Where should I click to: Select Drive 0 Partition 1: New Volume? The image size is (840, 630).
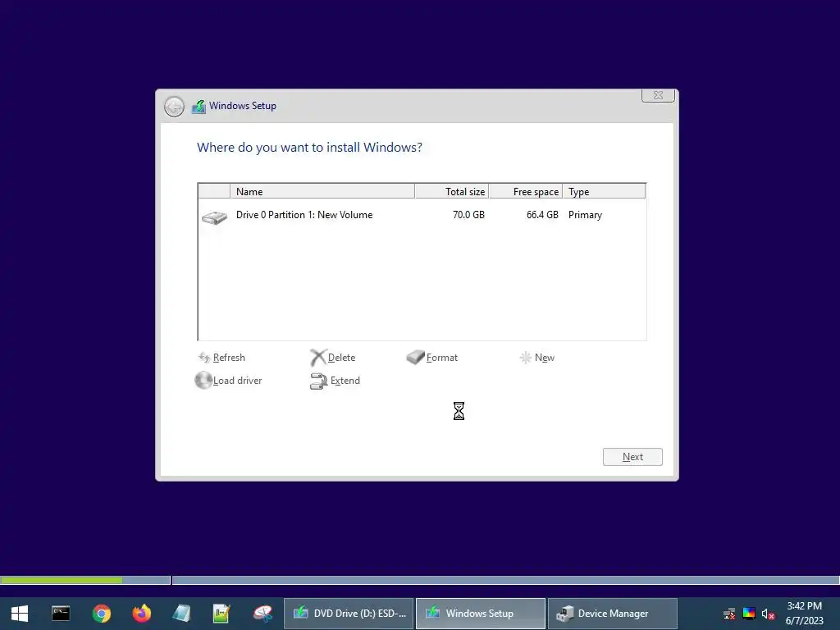pos(422,215)
